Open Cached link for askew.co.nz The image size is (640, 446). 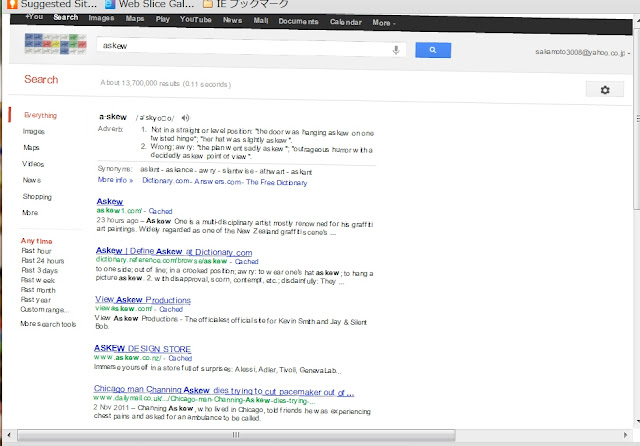(180, 358)
